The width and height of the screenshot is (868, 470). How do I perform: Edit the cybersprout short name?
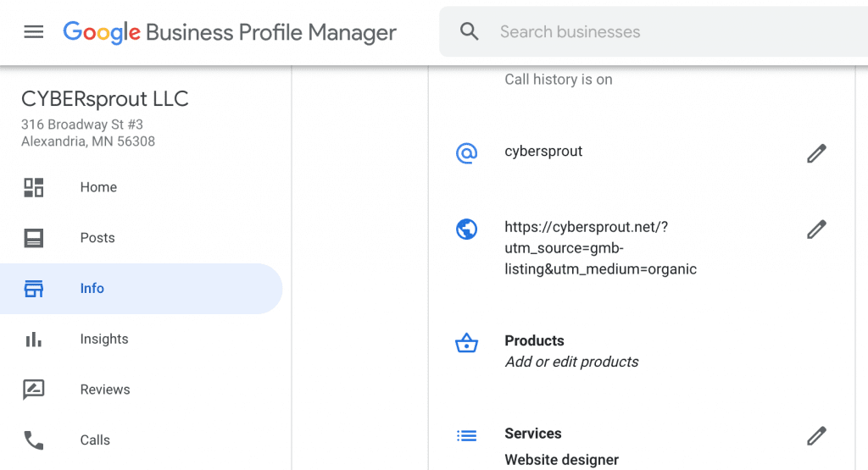click(816, 153)
